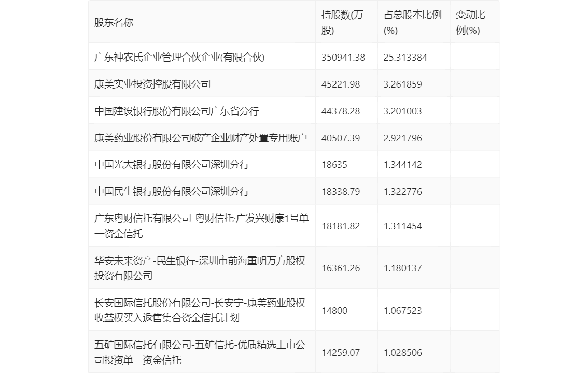Select 华安未来资产-民生银行 shareholder row name

click(200, 268)
